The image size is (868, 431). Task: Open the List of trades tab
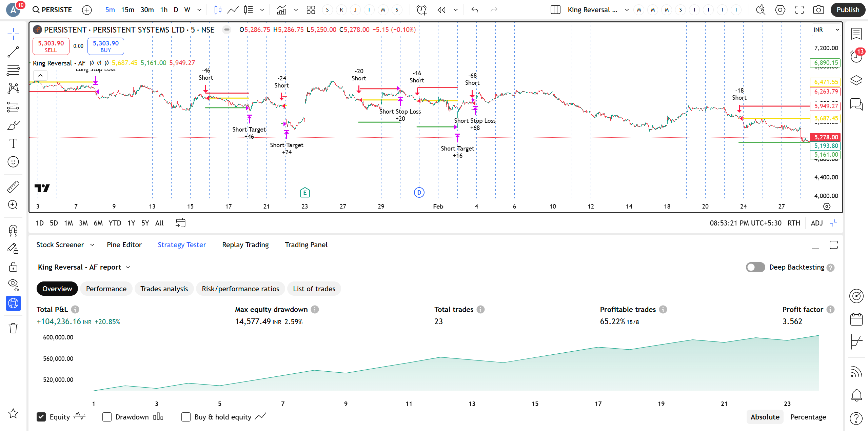tap(314, 289)
